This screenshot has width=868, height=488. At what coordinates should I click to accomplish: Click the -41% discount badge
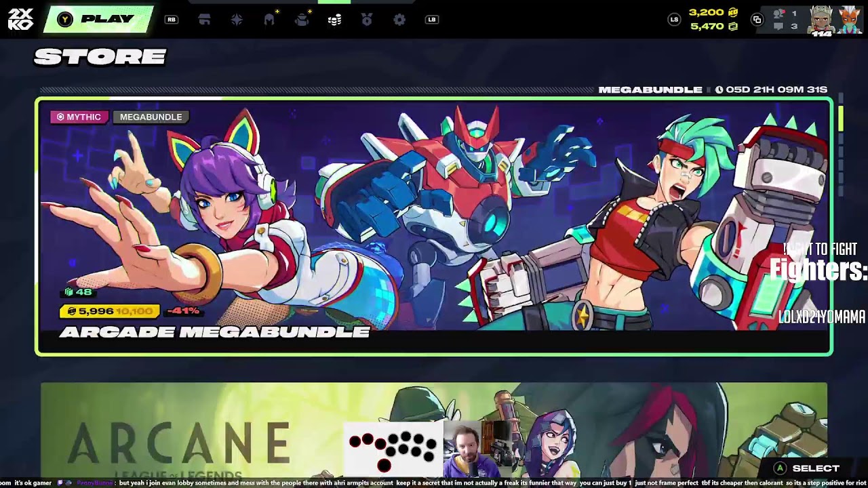pos(182,311)
